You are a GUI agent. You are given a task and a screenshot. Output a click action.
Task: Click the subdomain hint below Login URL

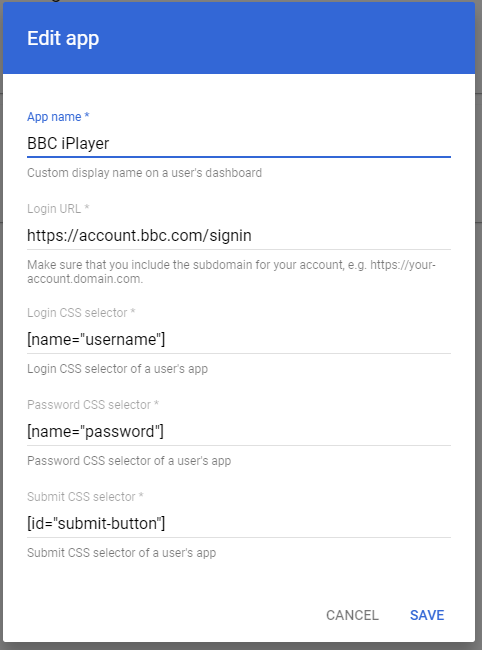pos(231,272)
